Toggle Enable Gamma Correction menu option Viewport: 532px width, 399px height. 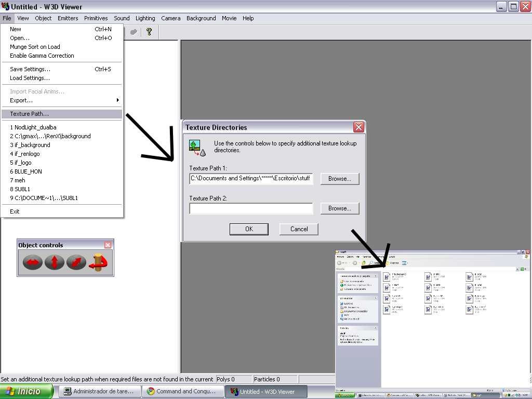[42, 56]
